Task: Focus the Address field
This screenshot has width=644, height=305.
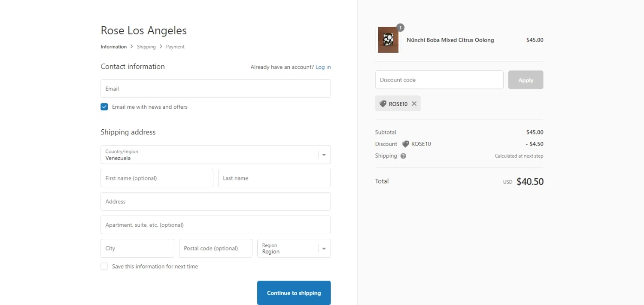Action: pos(216,201)
